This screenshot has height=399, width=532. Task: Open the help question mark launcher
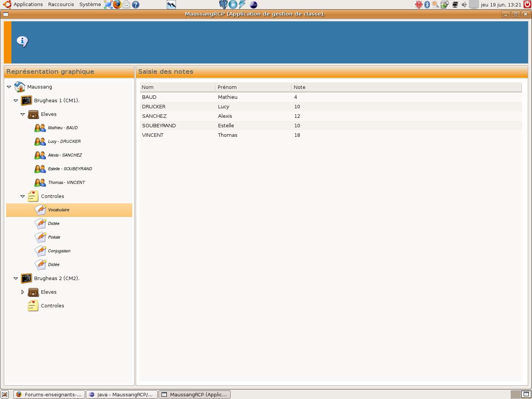[136, 5]
